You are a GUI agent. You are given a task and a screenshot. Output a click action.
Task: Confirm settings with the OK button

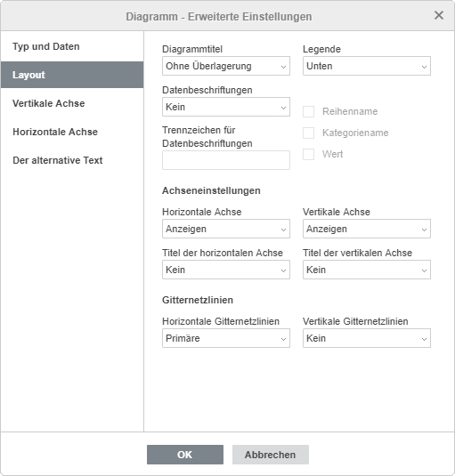(x=185, y=455)
